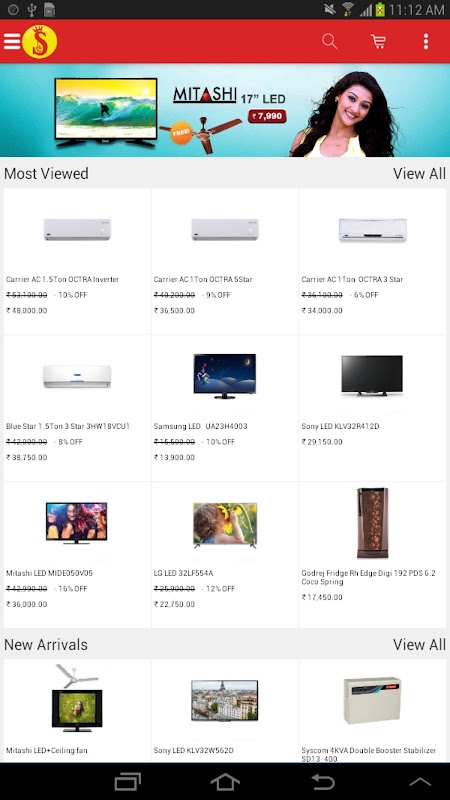Tap the Android home button

click(x=225, y=782)
